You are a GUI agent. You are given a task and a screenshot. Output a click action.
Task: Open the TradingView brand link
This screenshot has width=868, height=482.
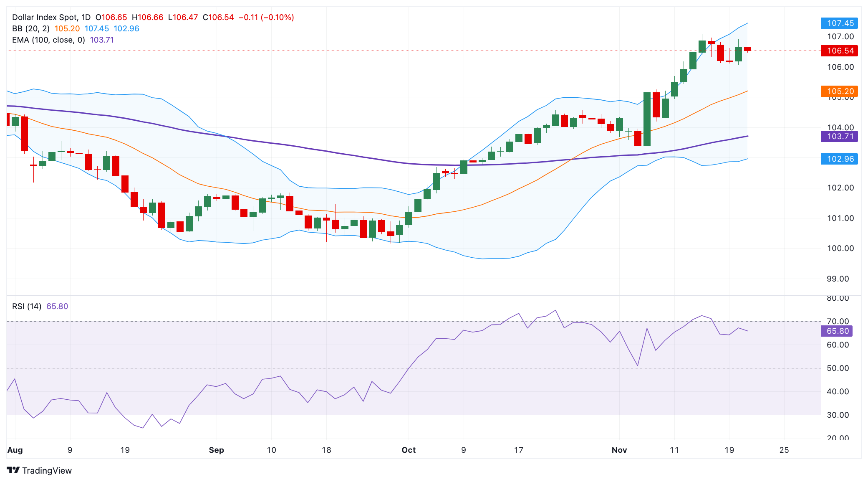pyautogui.click(x=39, y=470)
